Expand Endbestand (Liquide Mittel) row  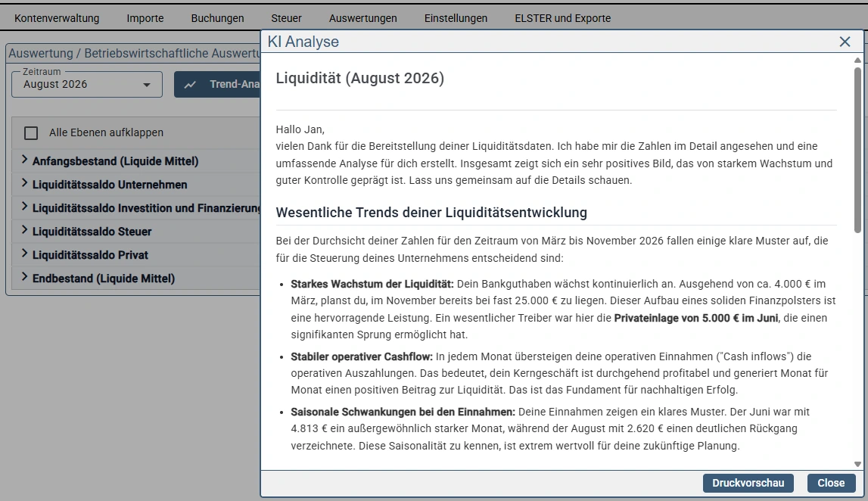click(x=24, y=277)
